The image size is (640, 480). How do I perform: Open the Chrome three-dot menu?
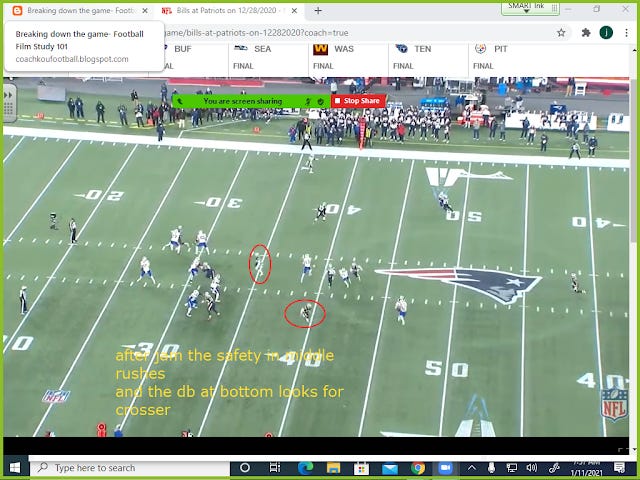pyautogui.click(x=627, y=33)
